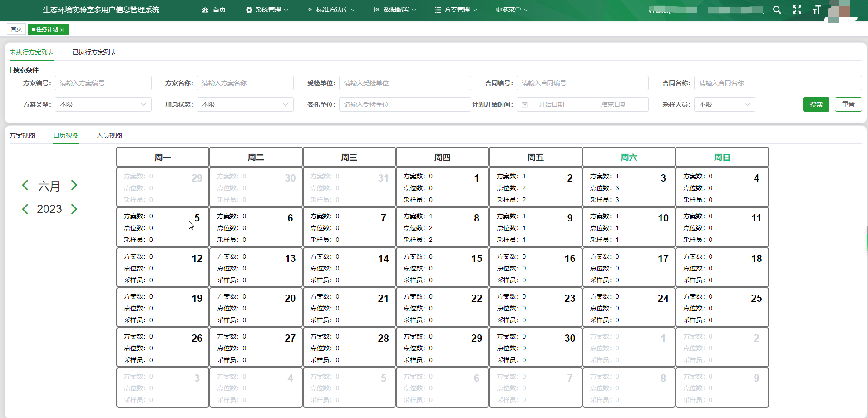Click the search magnifier icon in header
Screen dimensions: 868x418
tap(777, 10)
